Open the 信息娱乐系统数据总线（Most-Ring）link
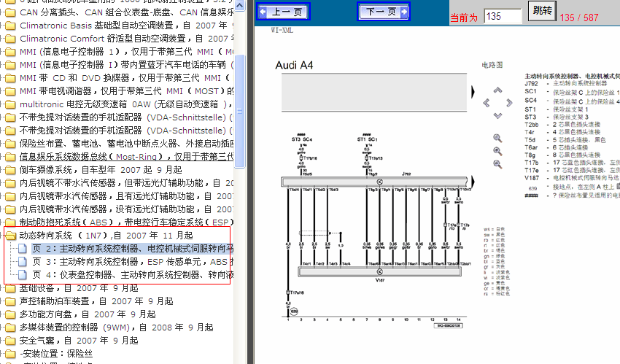Viewport: 620px width, 364px height. pyautogui.click(x=126, y=157)
